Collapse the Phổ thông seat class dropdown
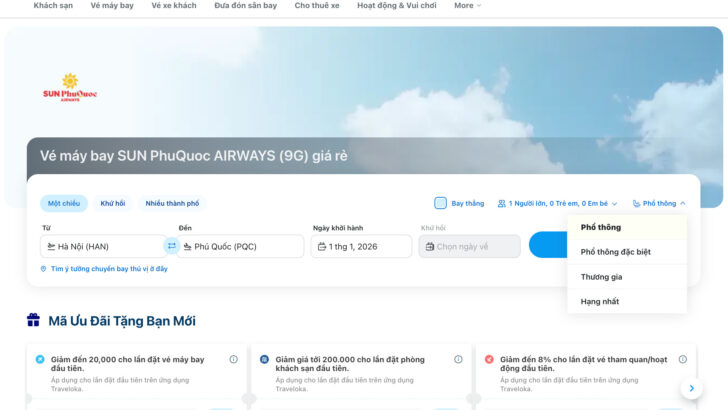Image resolution: width=728 pixels, height=410 pixels. tap(659, 203)
